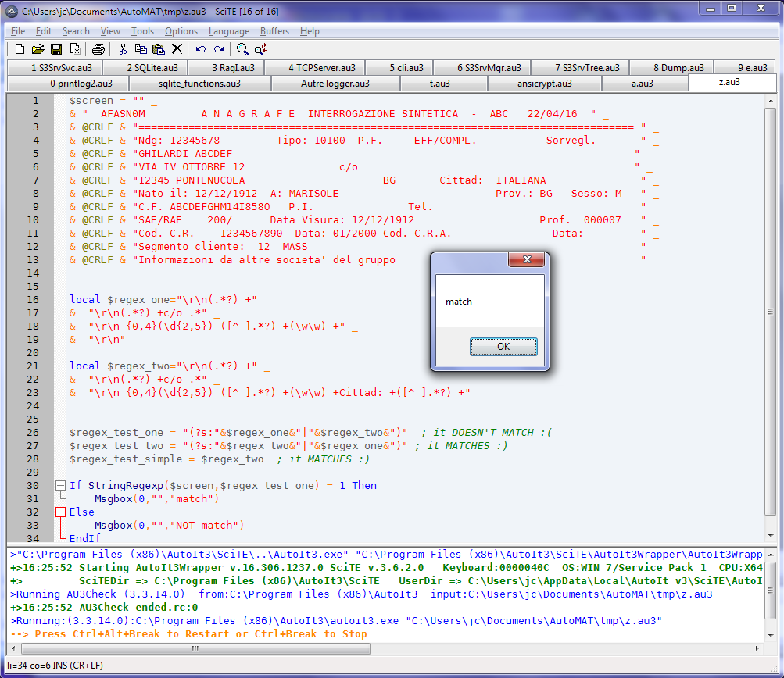The image size is (784, 678).
Task: Click the Copy toolbar icon
Action: click(x=141, y=49)
